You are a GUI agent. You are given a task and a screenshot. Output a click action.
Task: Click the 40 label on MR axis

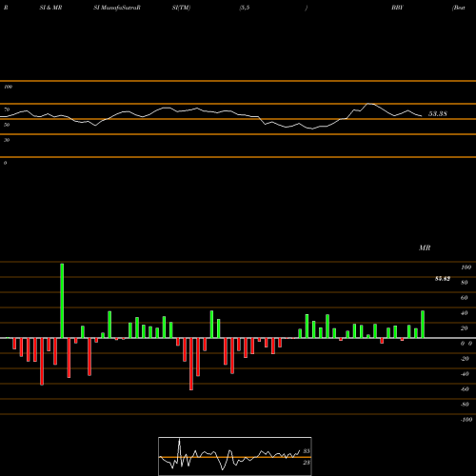[x=465, y=313]
